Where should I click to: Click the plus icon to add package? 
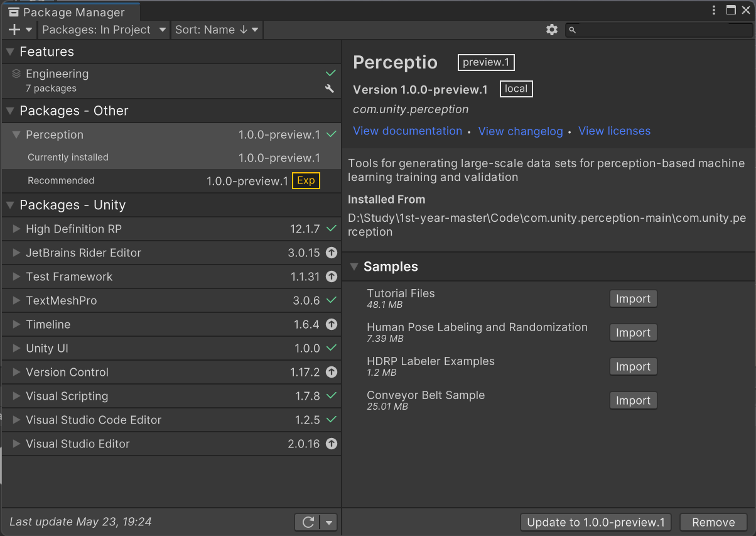(14, 30)
